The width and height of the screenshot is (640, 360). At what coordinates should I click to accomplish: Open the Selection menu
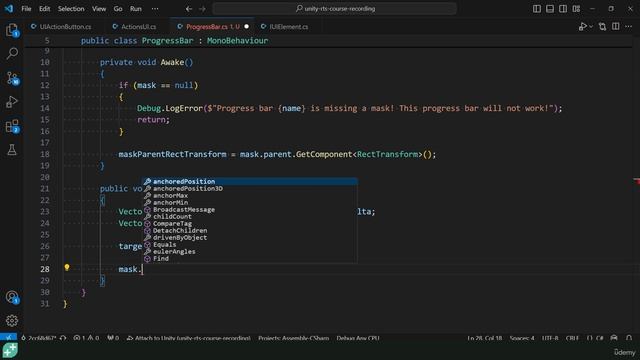coord(71,9)
